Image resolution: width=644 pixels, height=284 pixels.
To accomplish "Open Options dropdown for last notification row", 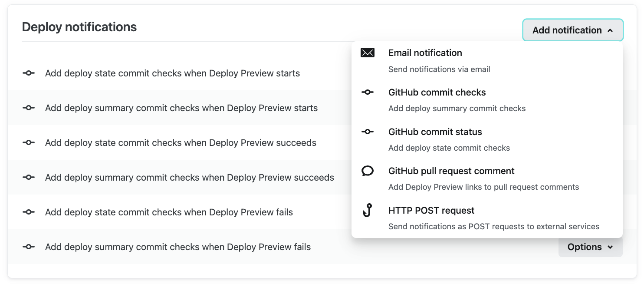I will click(x=590, y=247).
